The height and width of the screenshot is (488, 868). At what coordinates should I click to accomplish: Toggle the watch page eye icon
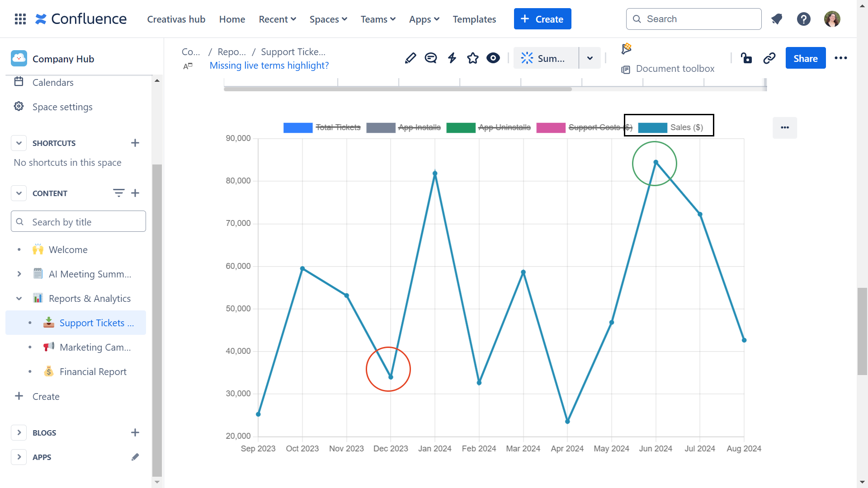(493, 58)
